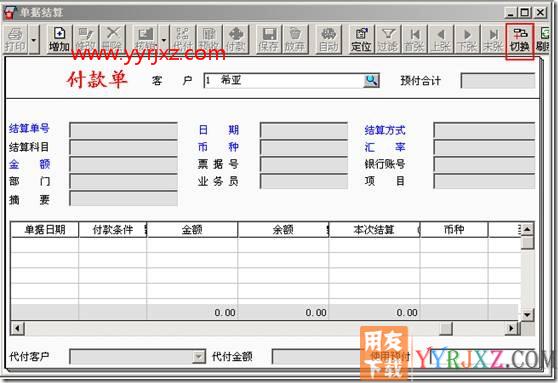Click the 单据结算 window app icon

tap(9, 12)
